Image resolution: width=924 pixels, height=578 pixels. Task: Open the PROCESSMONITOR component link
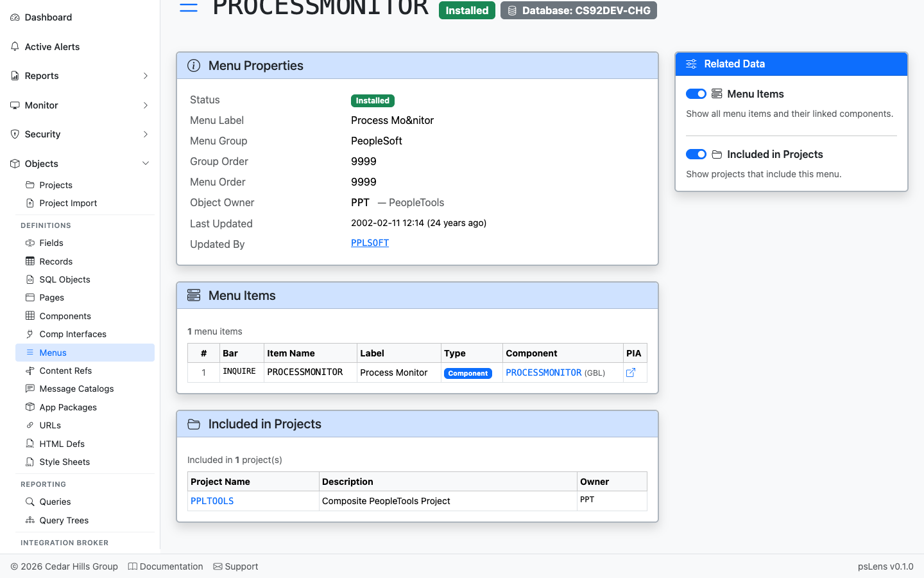543,372
